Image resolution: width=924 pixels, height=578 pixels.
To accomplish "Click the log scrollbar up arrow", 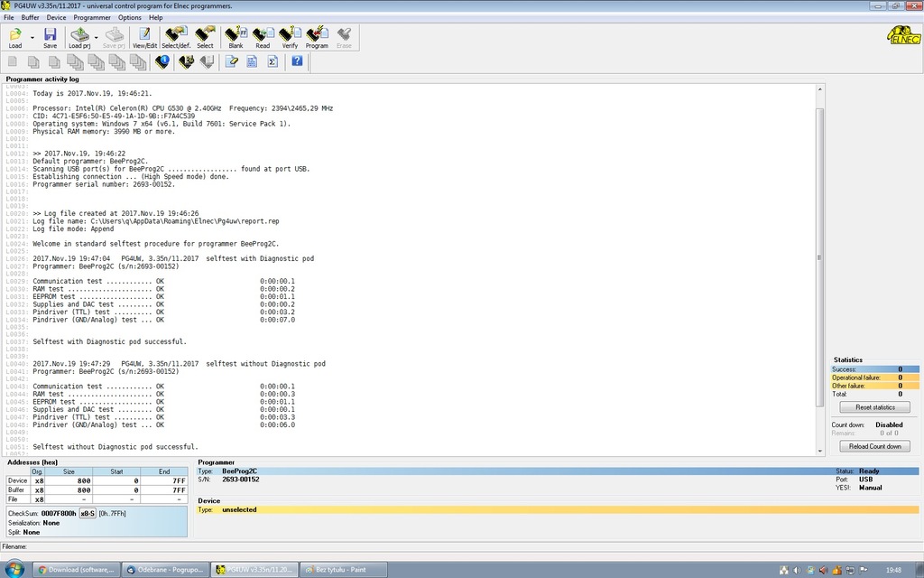I will pyautogui.click(x=819, y=89).
